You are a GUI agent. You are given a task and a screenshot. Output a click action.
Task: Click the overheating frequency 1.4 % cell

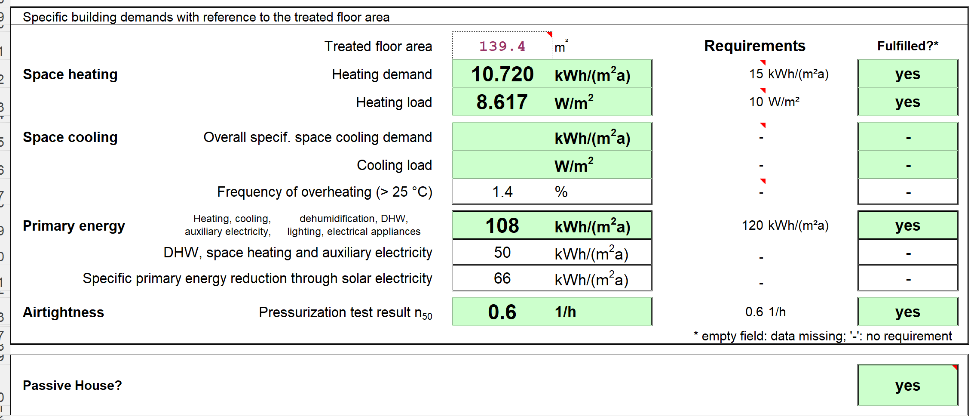click(x=552, y=191)
